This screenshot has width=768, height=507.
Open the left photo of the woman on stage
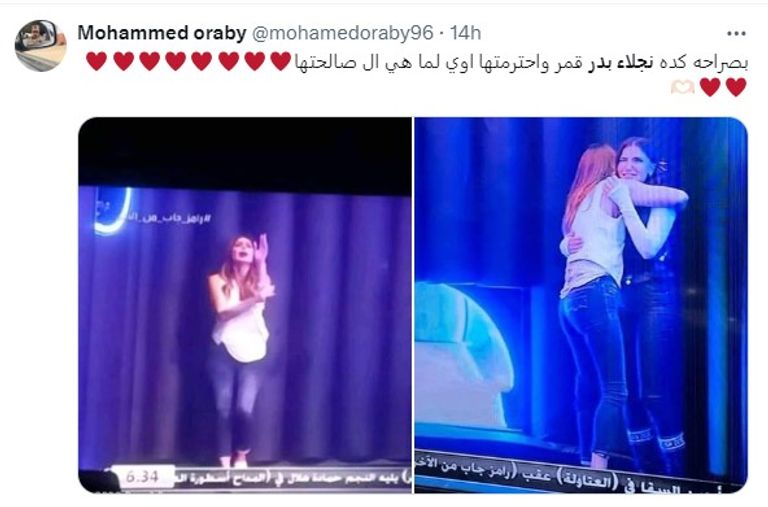pos(245,305)
